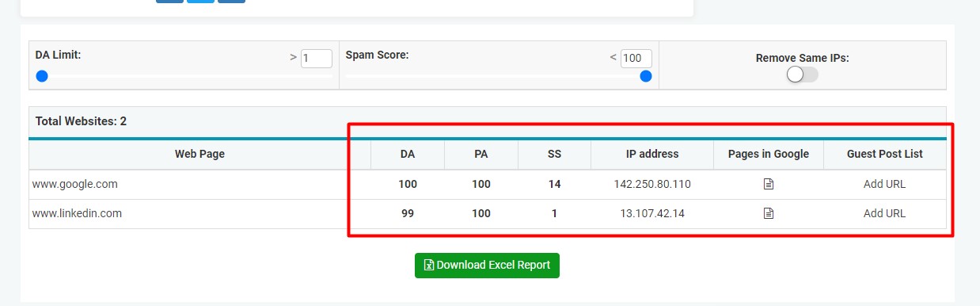The height and width of the screenshot is (306, 980).
Task: Click the IP address column header
Action: [x=652, y=154]
